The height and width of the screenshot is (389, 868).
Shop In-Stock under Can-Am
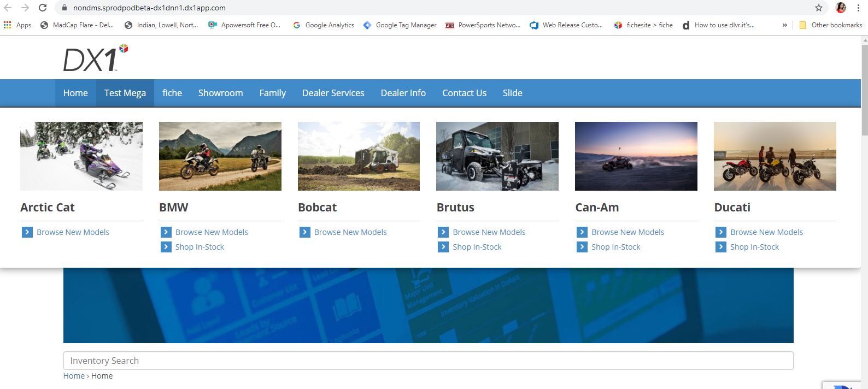coord(616,247)
